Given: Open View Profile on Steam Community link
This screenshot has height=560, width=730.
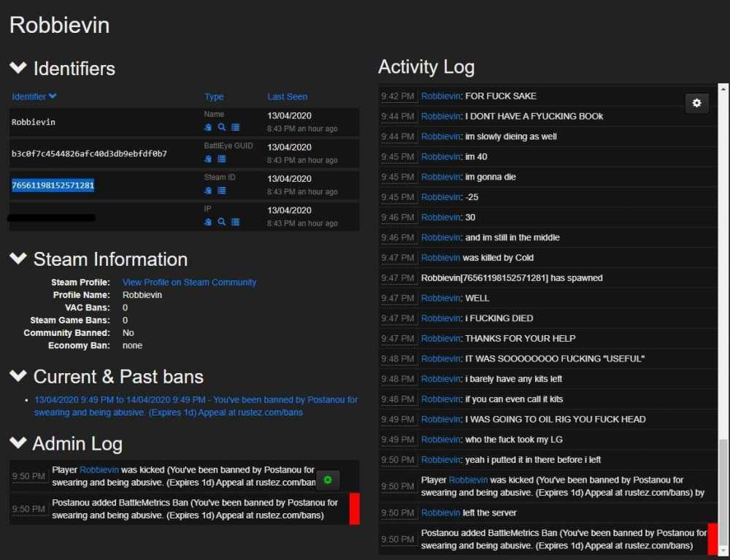Looking at the screenshot, I should pyautogui.click(x=189, y=283).
